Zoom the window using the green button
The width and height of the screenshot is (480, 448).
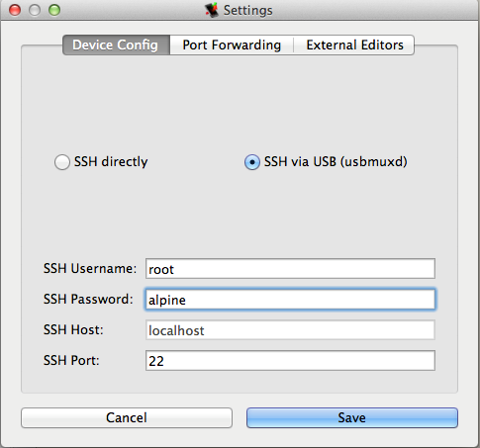(x=54, y=10)
